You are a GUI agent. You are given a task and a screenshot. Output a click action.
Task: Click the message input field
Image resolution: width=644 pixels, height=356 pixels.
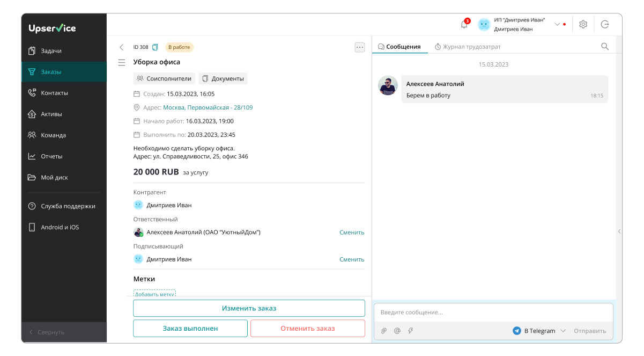pyautogui.click(x=493, y=313)
